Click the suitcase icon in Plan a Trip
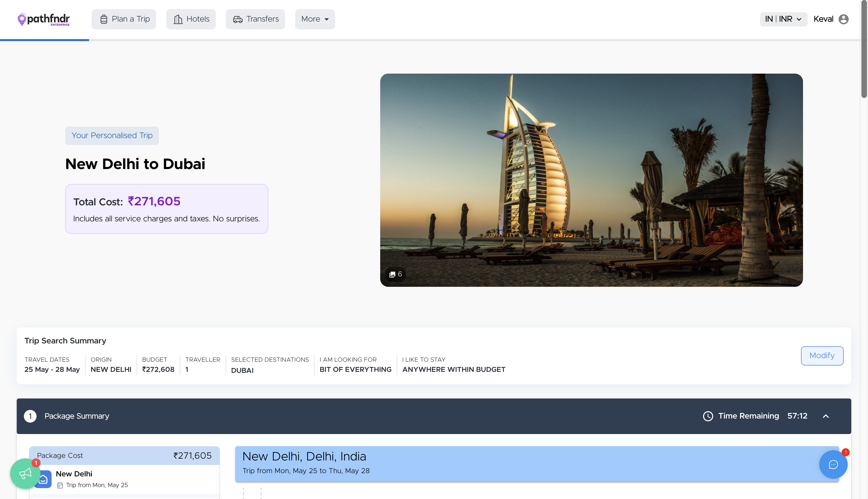Screen dimensions: 868x499 pos(104,19)
